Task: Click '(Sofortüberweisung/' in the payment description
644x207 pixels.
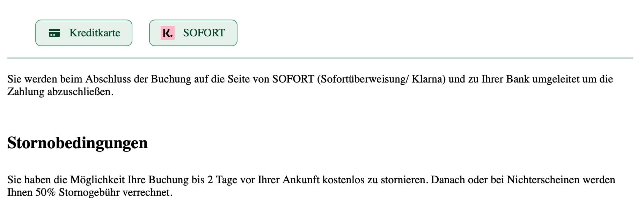Action: coord(363,79)
